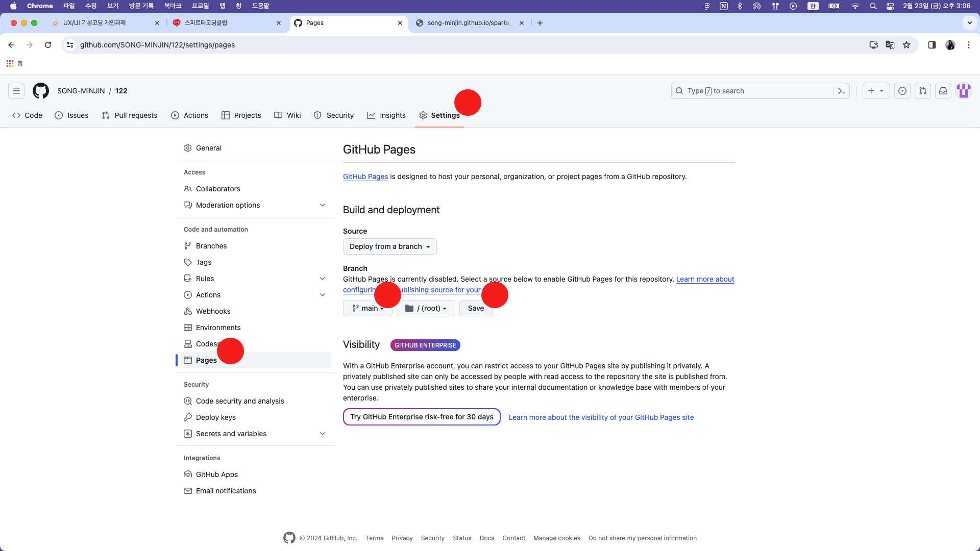Switch to the Issues repository tab
This screenshot has height=551, width=980.
72,115
